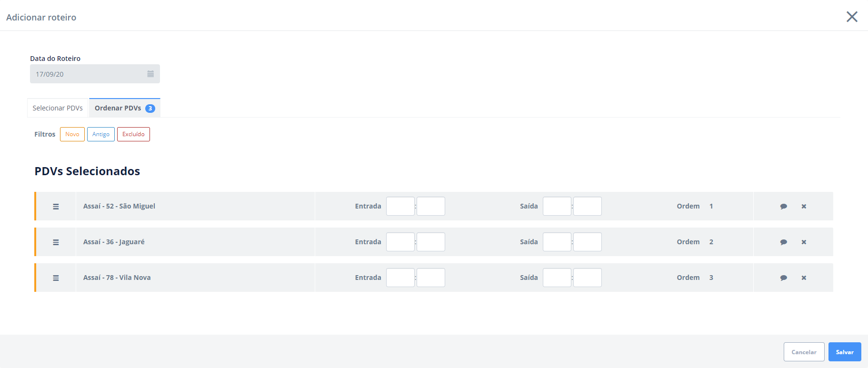Toggle the Novo filter
The image size is (868, 368).
coord(72,134)
